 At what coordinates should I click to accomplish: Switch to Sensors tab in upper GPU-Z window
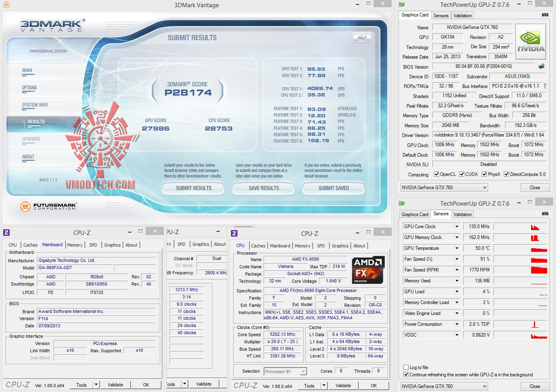click(x=441, y=16)
